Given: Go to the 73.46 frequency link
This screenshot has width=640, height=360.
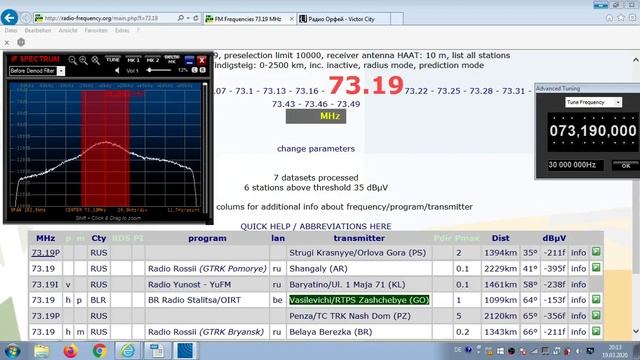Looking at the screenshot, I should click(x=316, y=104).
